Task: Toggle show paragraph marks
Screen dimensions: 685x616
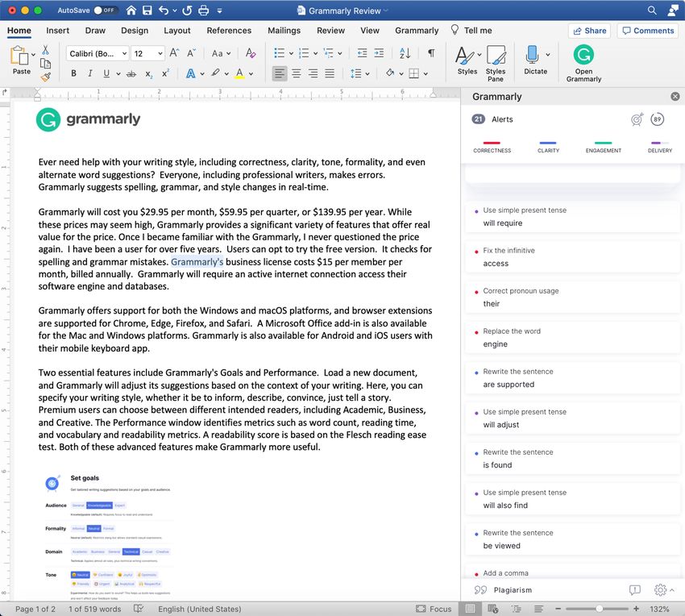Action: tap(431, 53)
